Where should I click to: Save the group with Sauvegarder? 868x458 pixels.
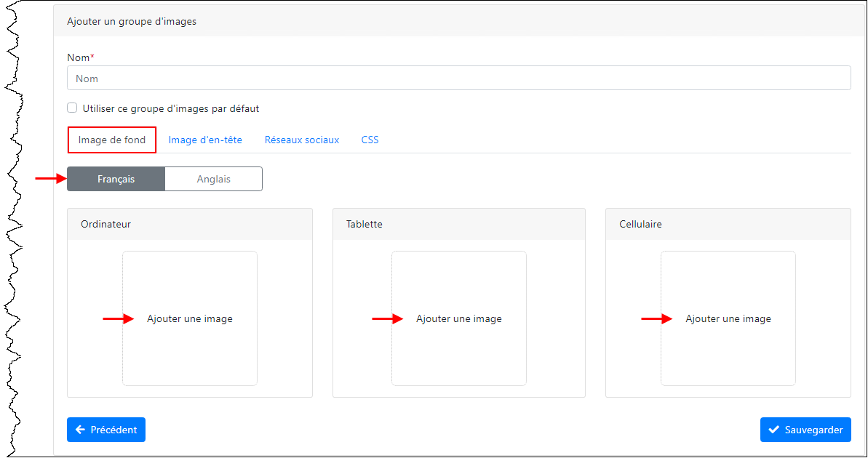click(x=805, y=430)
